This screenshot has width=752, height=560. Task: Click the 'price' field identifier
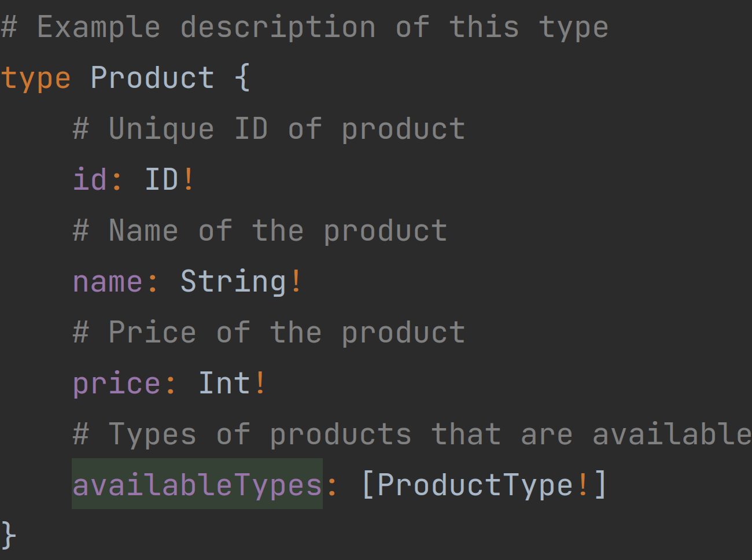pos(116,384)
